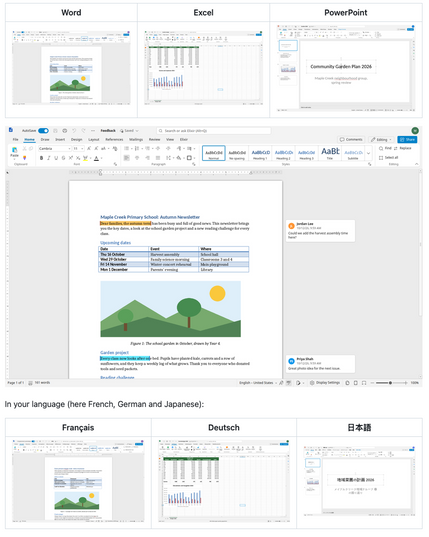
Task: Open the Paste clipboard icon
Action: (x=14, y=150)
